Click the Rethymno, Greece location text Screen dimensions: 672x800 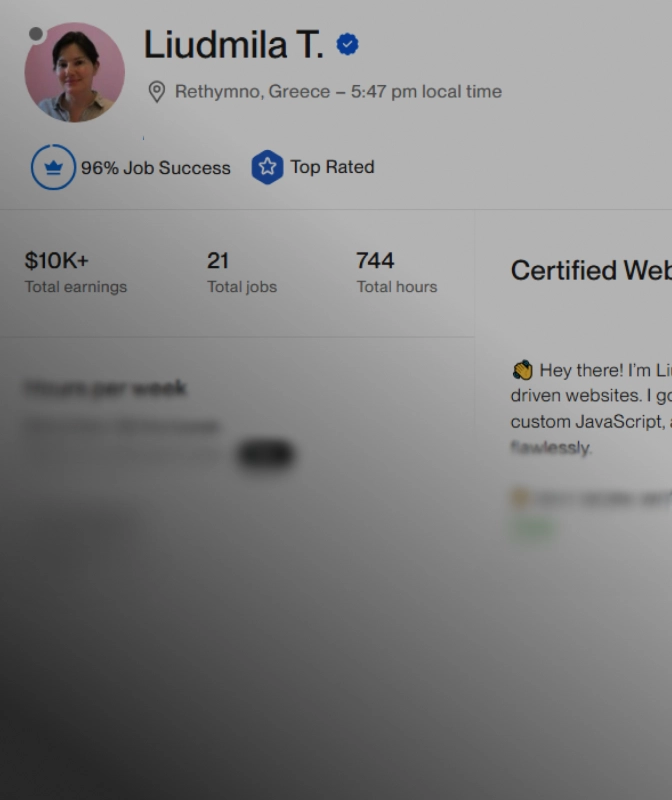point(252,92)
